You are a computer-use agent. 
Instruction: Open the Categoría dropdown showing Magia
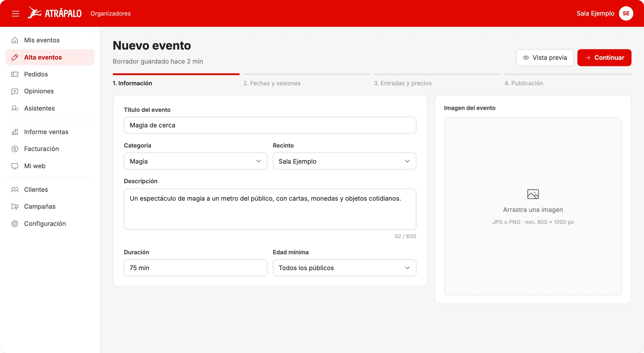point(195,161)
